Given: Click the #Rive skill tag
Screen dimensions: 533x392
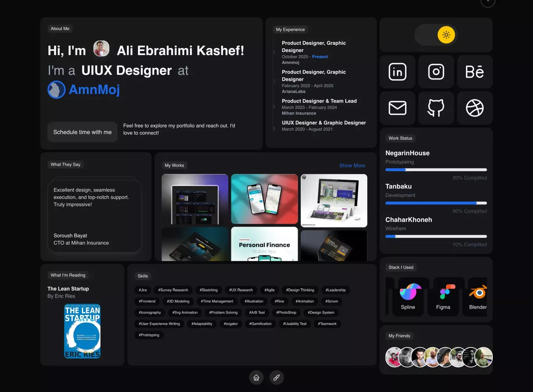Looking at the screenshot, I should tap(279, 302).
